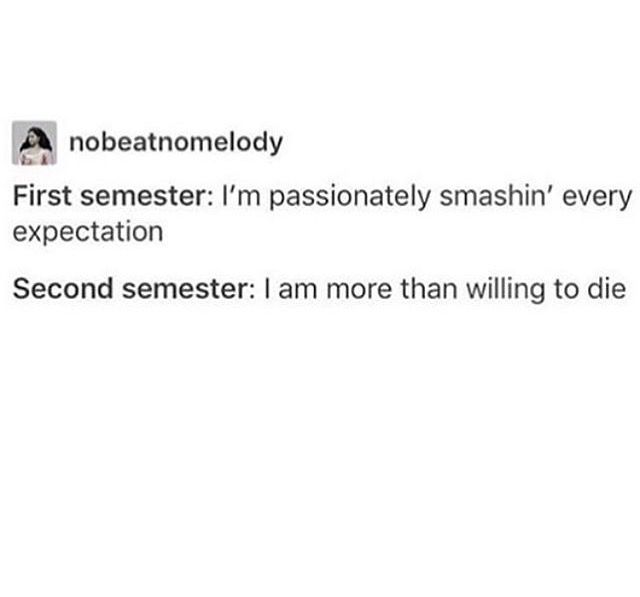Click the word "semester" in the last line

coord(189,289)
